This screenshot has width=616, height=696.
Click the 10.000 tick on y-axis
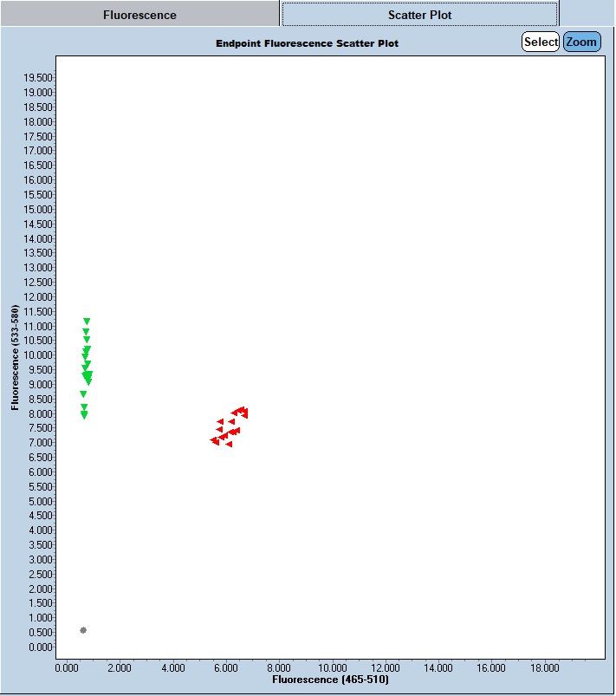click(x=38, y=355)
